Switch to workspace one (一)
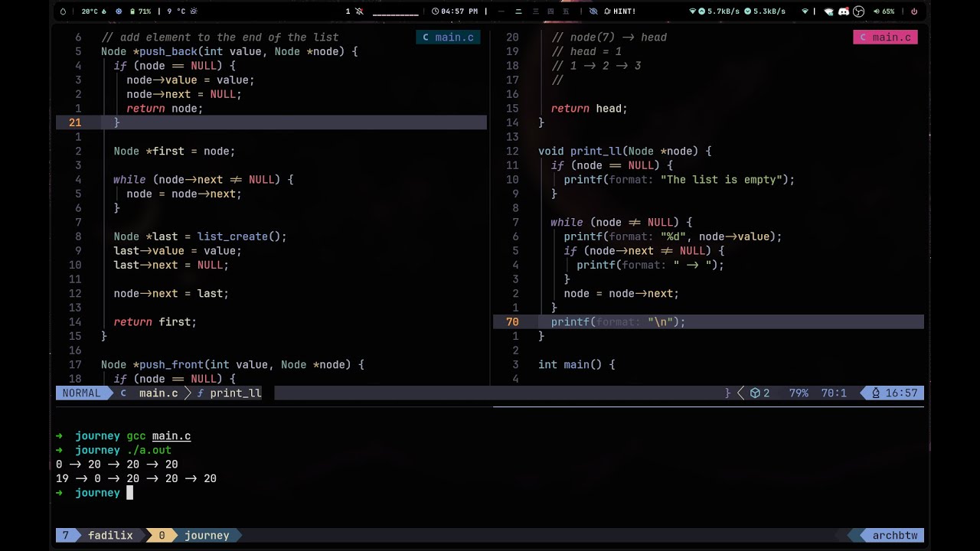The height and width of the screenshot is (551, 980). [501, 11]
